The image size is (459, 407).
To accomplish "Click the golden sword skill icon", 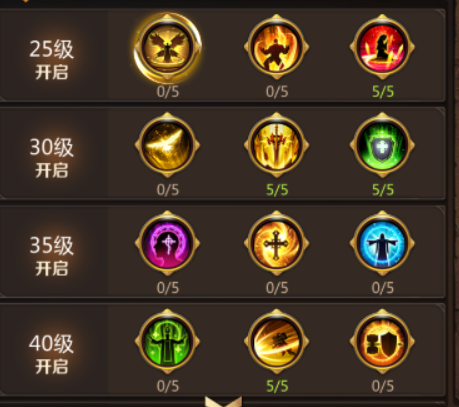I will point(276,145).
